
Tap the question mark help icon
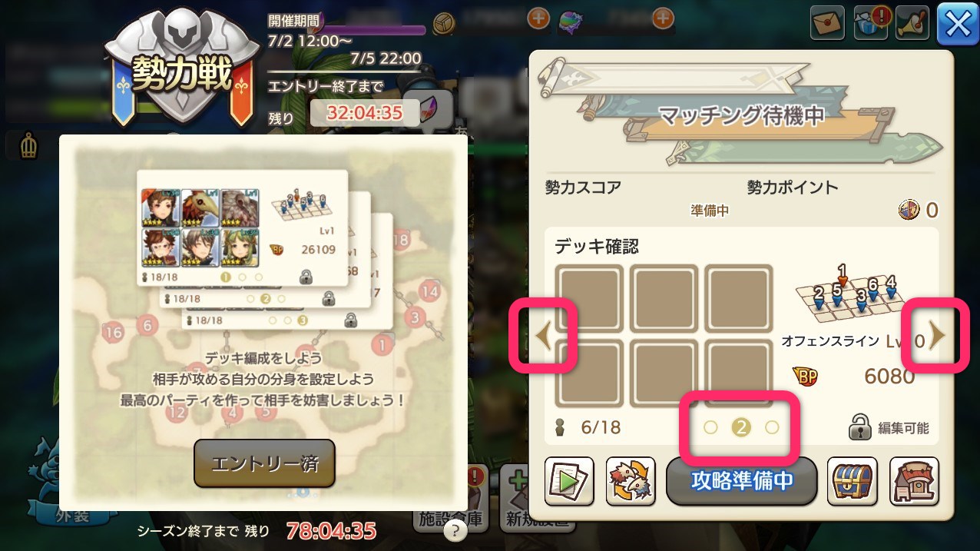(455, 530)
